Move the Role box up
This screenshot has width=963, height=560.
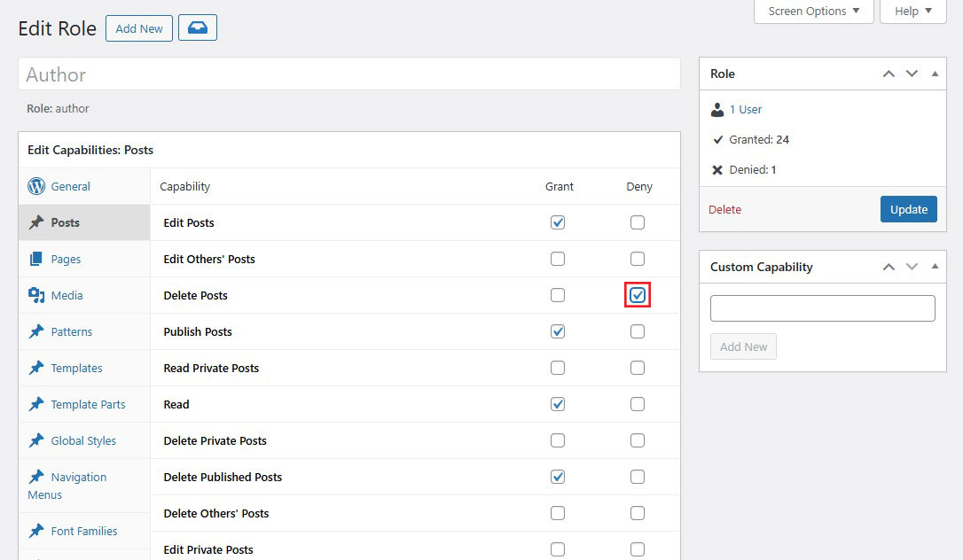pyautogui.click(x=889, y=74)
